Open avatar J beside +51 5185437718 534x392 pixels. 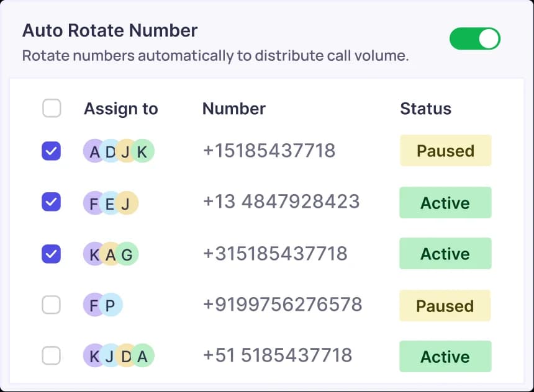coord(111,356)
